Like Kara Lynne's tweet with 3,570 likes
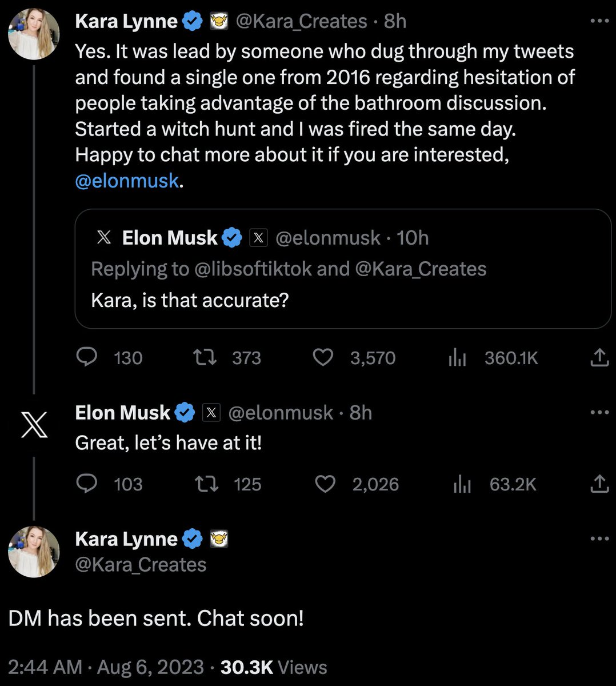This screenshot has width=616, height=686. [x=323, y=358]
